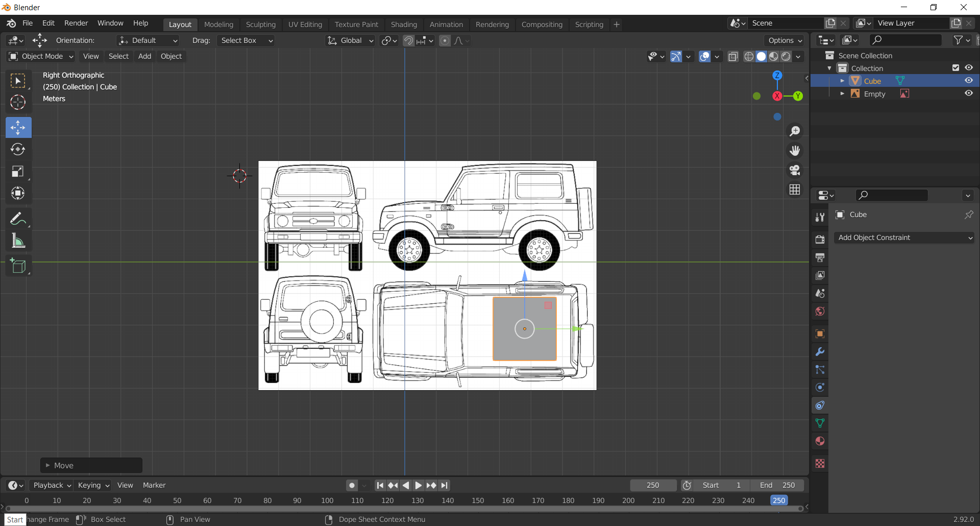
Task: Open the Texture properties tab
Action: (820, 464)
